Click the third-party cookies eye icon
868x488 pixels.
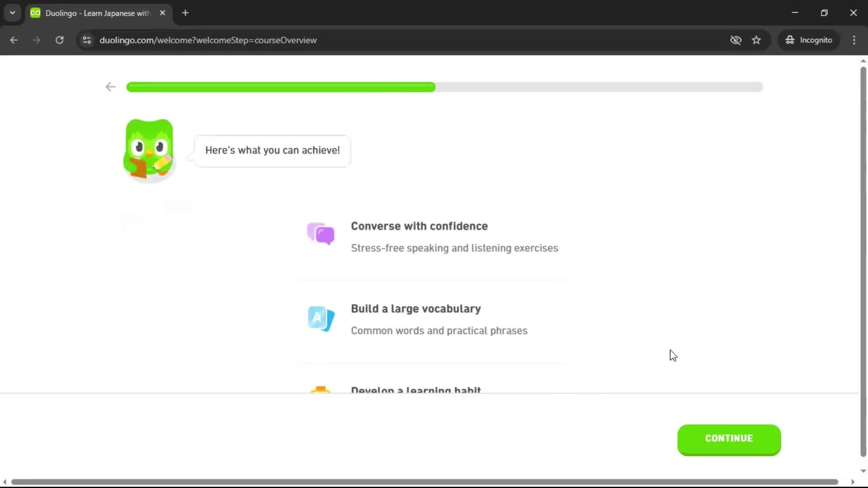tap(736, 40)
